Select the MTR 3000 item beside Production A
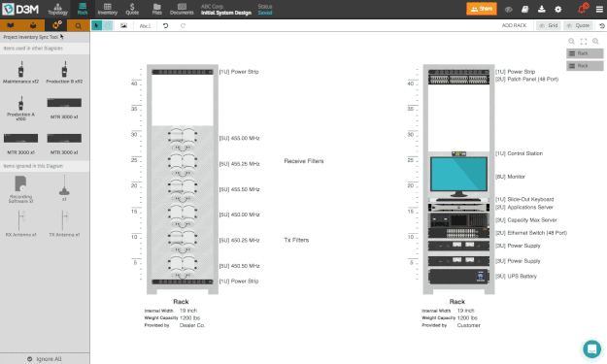This screenshot has width=607, height=364. click(64, 109)
